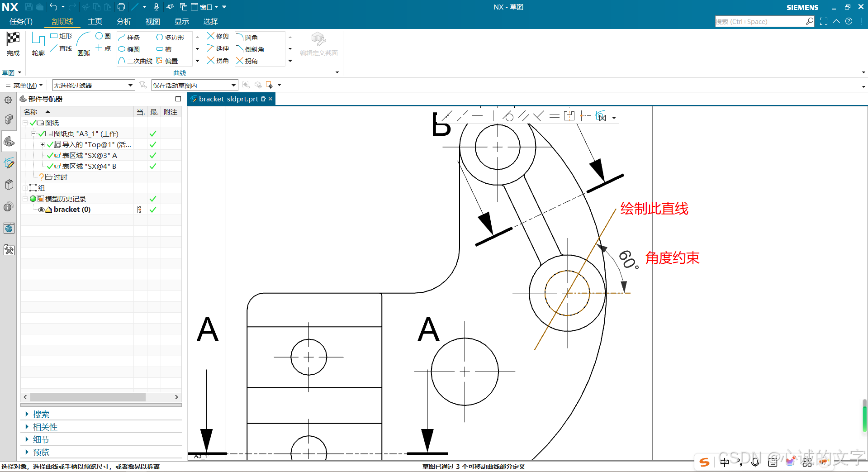Open the Part Navigator sidebar icon
Screen dimensions: 868x472
(9, 142)
